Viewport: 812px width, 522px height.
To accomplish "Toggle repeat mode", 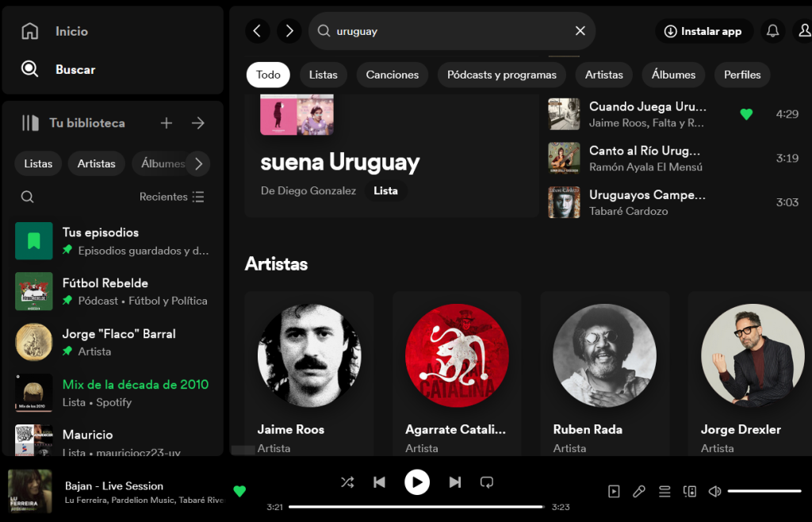I will pos(486,482).
